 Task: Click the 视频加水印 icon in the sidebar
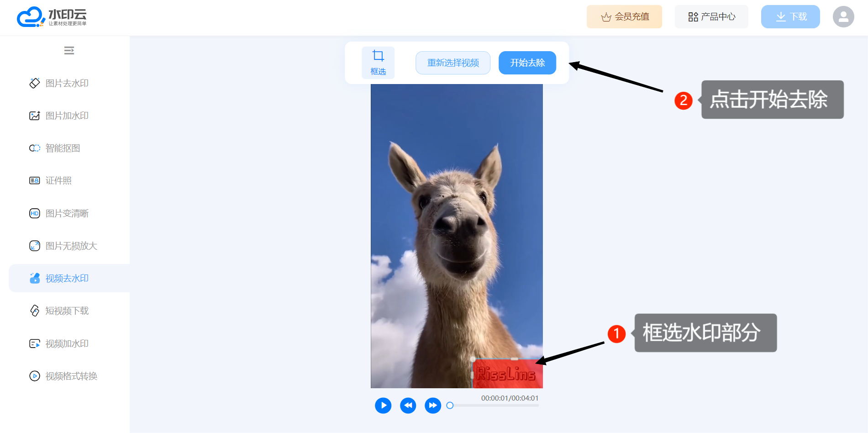point(35,343)
